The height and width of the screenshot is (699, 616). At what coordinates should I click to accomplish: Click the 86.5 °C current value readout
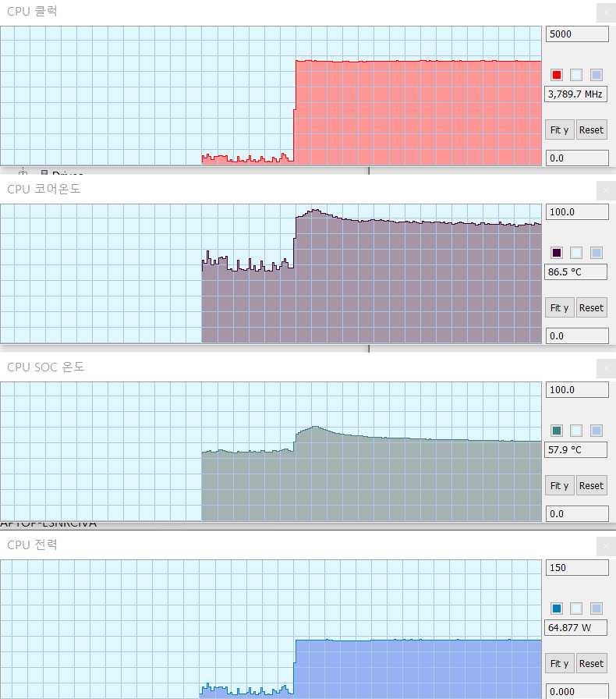tap(575, 272)
